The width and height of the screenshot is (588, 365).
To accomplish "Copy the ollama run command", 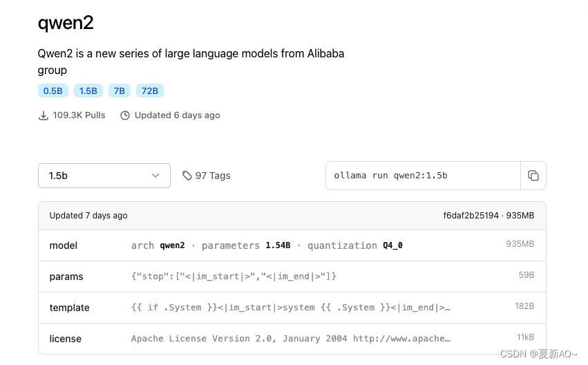I will pos(533,176).
